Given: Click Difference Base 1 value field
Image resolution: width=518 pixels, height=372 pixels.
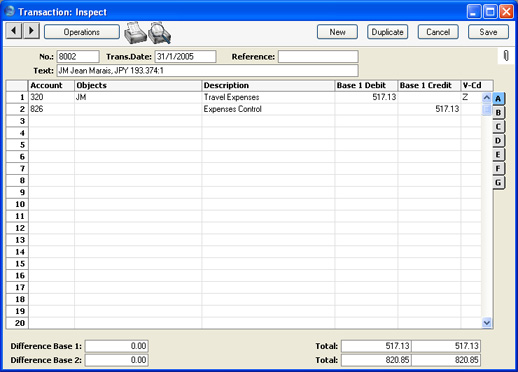Looking at the screenshot, I should [117, 346].
